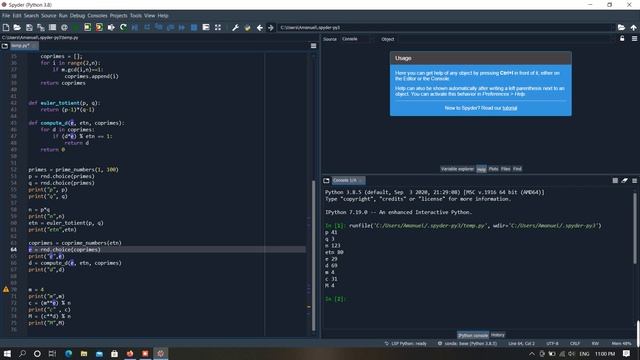Switch to the Files tab
Screen dimensions: 640x360
pos(505,169)
